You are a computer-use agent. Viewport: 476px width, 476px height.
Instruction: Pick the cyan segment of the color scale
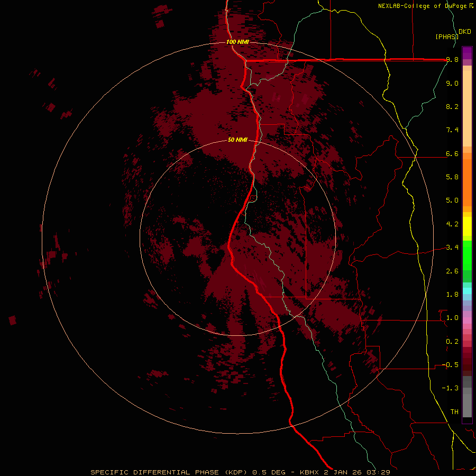pos(467,291)
